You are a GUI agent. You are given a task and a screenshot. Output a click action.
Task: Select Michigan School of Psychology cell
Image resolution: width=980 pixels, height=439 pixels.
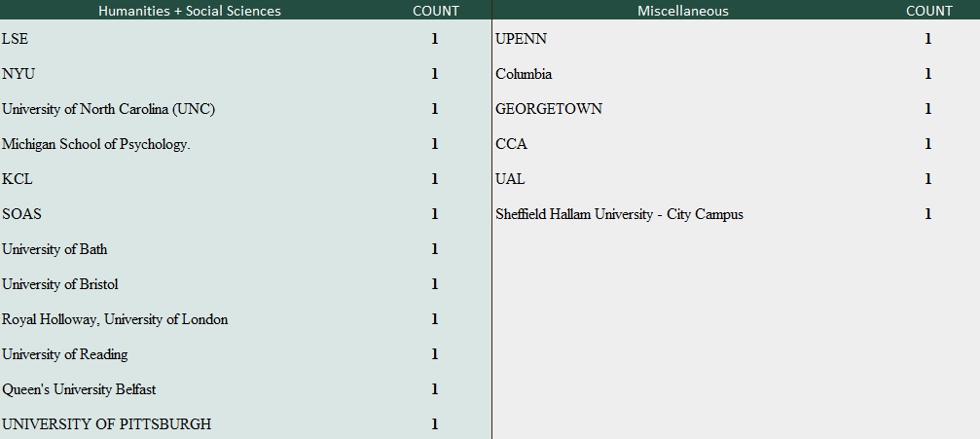tap(95, 144)
